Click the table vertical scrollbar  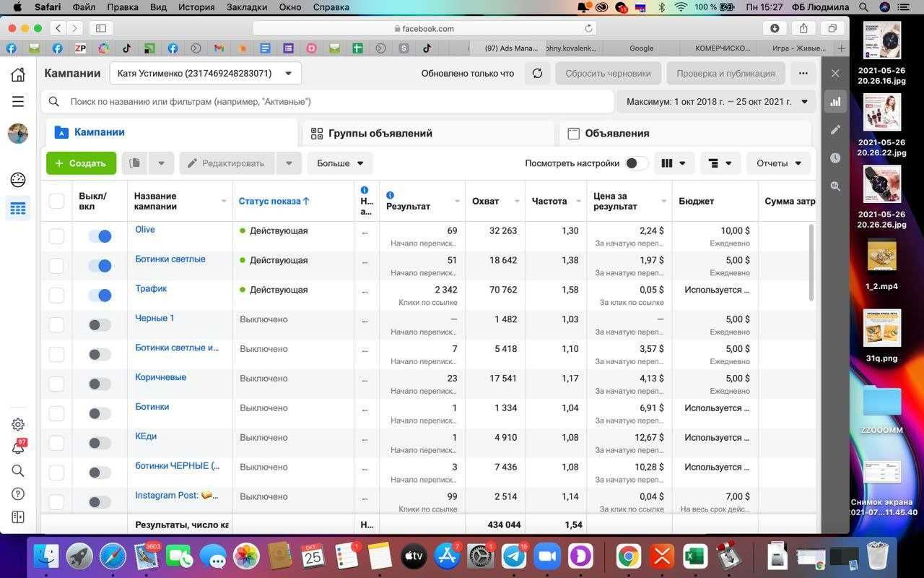pos(811,262)
